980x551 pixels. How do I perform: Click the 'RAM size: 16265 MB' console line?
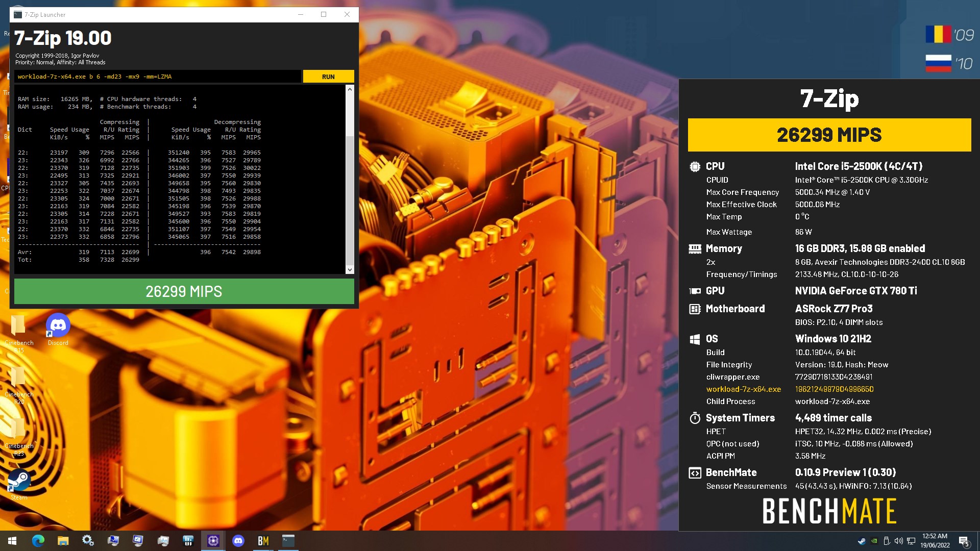(54, 99)
